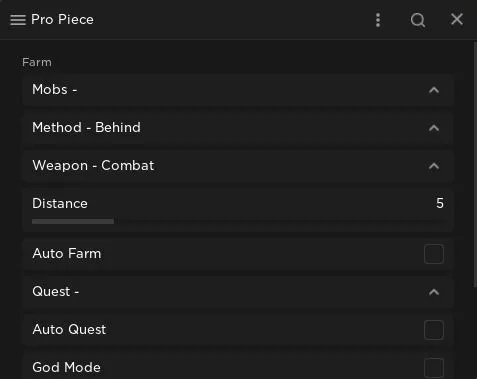Screen dimensions: 477x379
Task: Enable the Auto Farm checkbox
Action: click(x=434, y=254)
